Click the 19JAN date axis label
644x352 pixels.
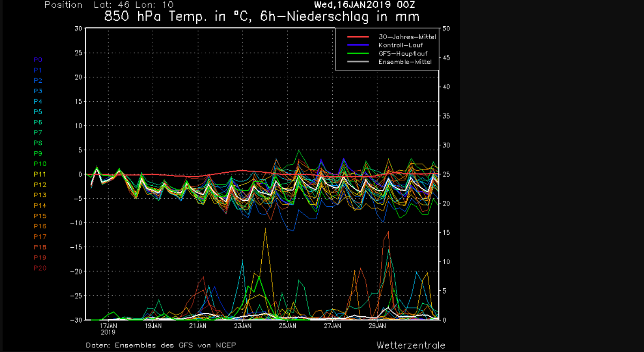click(153, 326)
